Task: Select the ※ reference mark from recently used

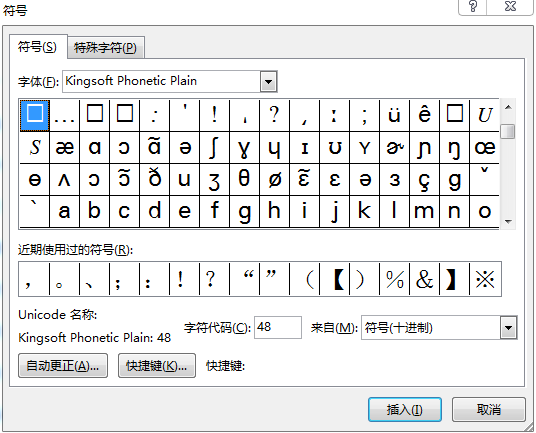Action: point(485,279)
